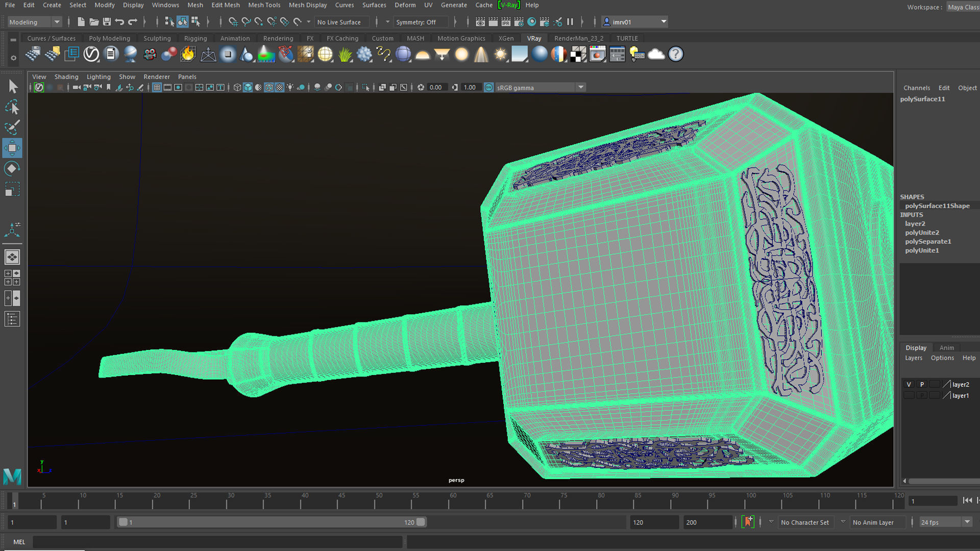Toggle the view color management ON icon

coord(488,88)
